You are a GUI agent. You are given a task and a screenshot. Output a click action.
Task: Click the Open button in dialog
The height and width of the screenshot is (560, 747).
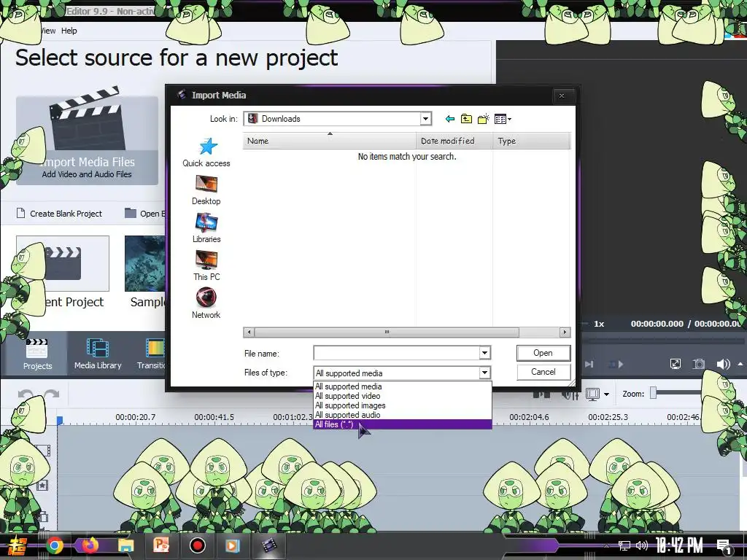543,353
